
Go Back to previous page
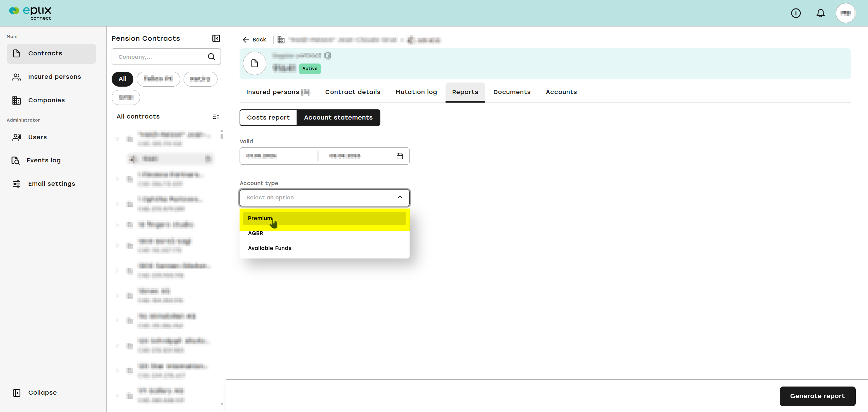tap(254, 40)
